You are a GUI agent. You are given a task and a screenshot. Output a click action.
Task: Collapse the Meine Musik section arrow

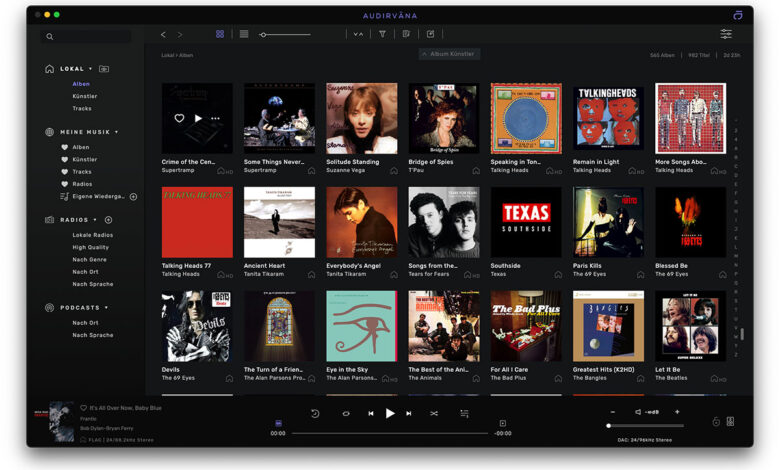116,132
